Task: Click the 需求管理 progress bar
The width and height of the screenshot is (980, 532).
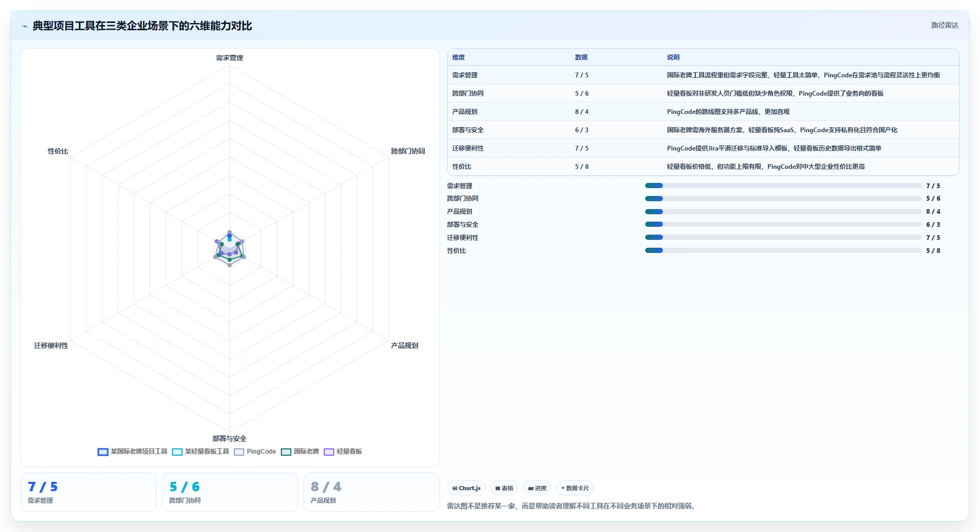Action: pos(783,186)
